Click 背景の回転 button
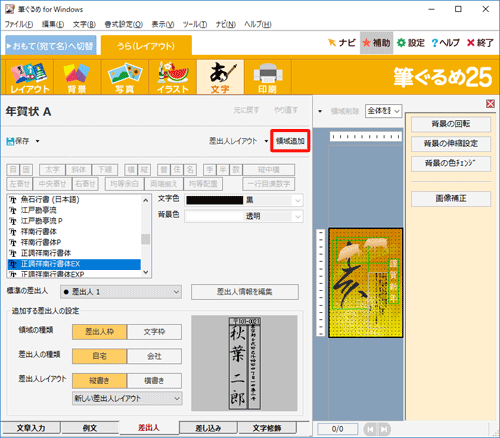This screenshot has width=500, height=438. click(451, 124)
